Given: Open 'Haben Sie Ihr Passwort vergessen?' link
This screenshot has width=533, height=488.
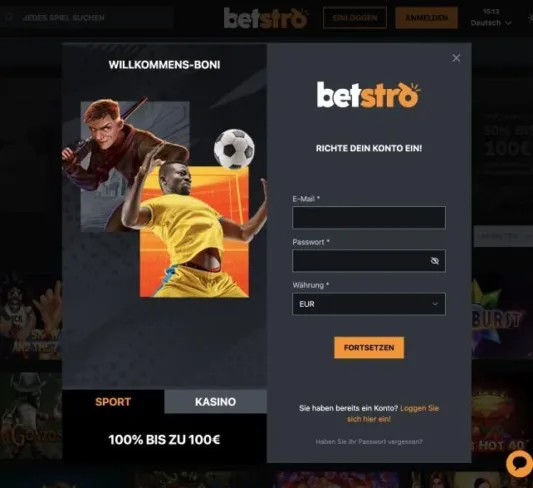Looking at the screenshot, I should coord(369,442).
